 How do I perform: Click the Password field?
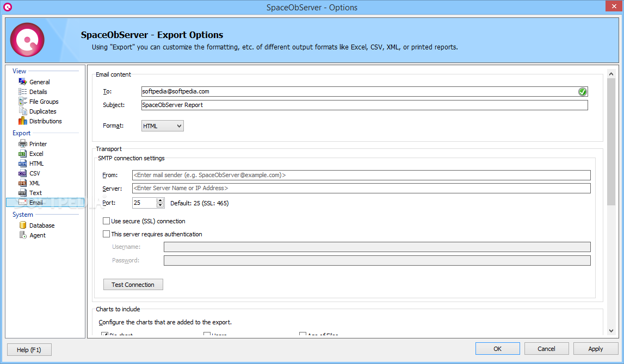tap(377, 260)
